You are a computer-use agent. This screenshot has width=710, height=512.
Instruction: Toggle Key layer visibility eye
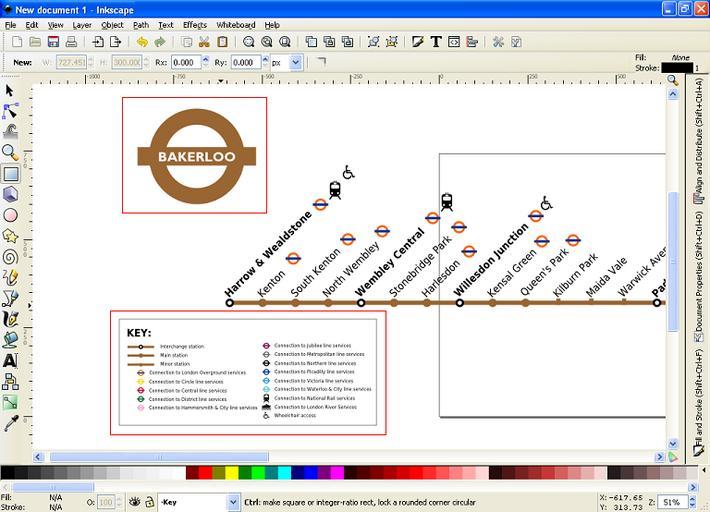(134, 502)
